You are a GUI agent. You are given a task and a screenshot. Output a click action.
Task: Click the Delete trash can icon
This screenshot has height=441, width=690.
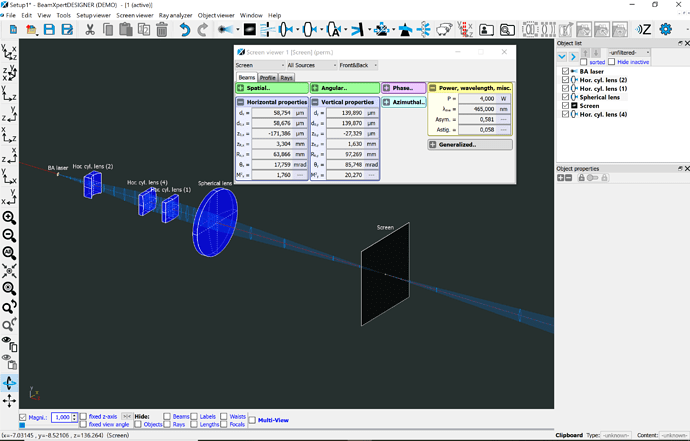tap(162, 30)
